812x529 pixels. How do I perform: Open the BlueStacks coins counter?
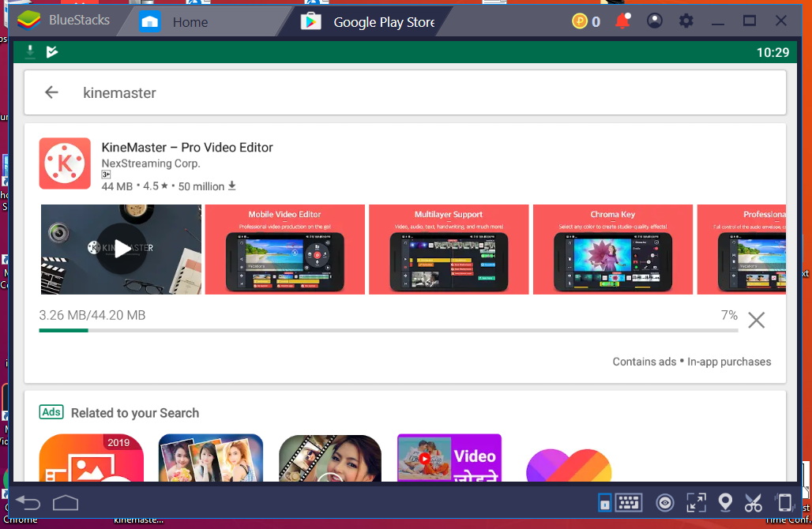pyautogui.click(x=586, y=21)
